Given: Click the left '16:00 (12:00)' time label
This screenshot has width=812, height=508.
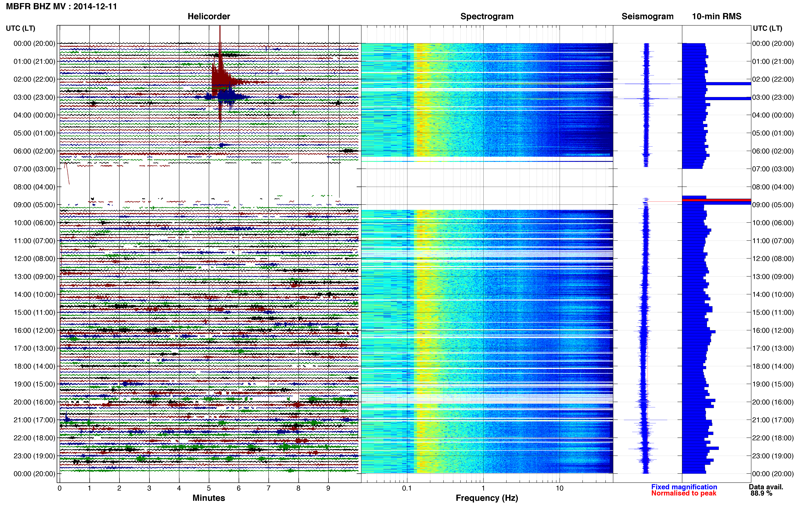Looking at the screenshot, I should point(34,330).
